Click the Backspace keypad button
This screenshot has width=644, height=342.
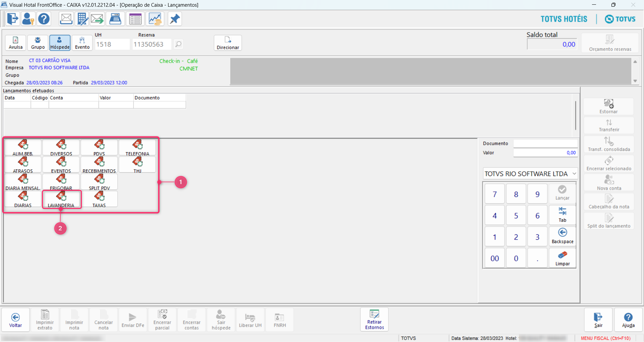pos(562,236)
